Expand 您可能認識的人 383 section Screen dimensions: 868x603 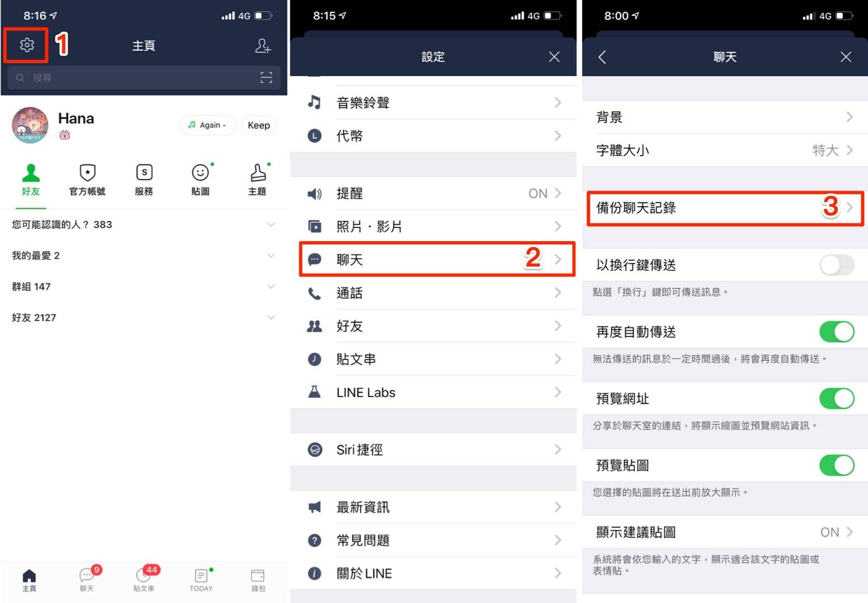pyautogui.click(x=143, y=225)
